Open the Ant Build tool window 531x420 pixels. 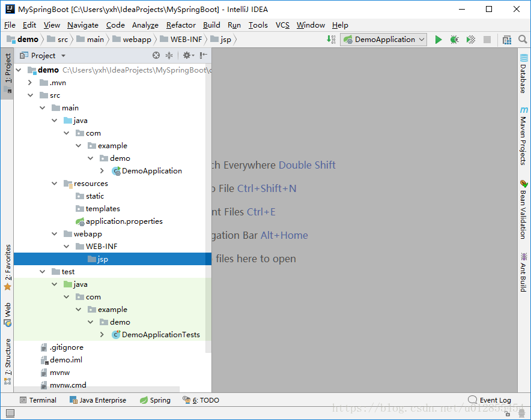pyautogui.click(x=524, y=272)
